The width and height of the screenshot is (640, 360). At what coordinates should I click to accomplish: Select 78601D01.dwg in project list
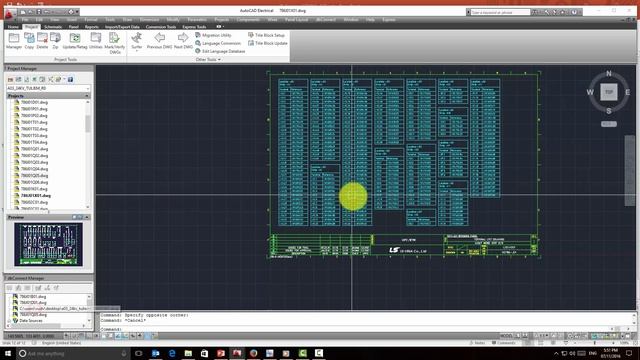click(x=34, y=102)
